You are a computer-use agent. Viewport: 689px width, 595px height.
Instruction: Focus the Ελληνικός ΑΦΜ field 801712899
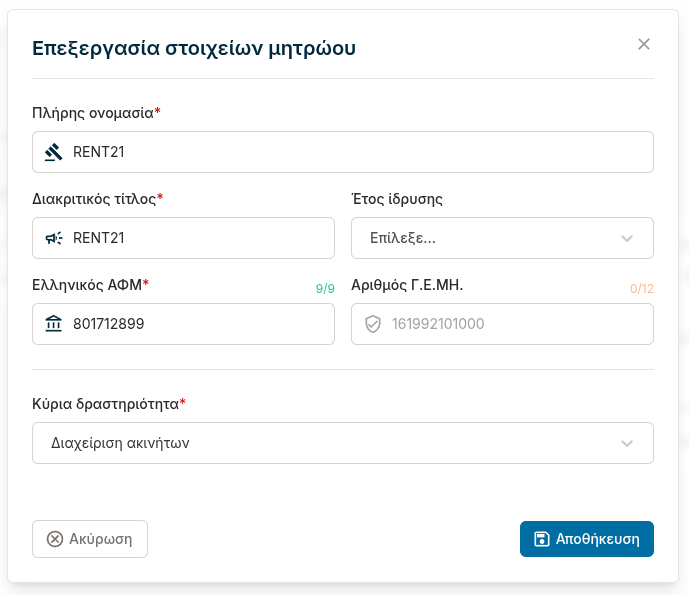coord(183,324)
